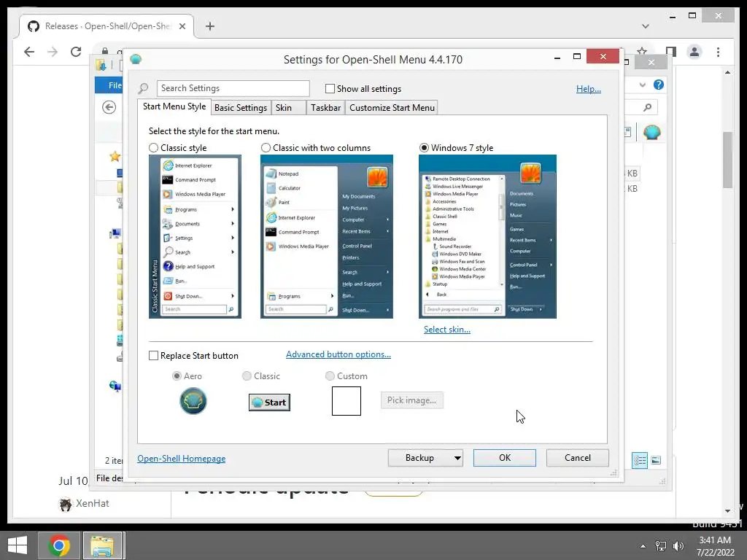Select the Windows 7 style radio button
747x560 pixels.
424,148
